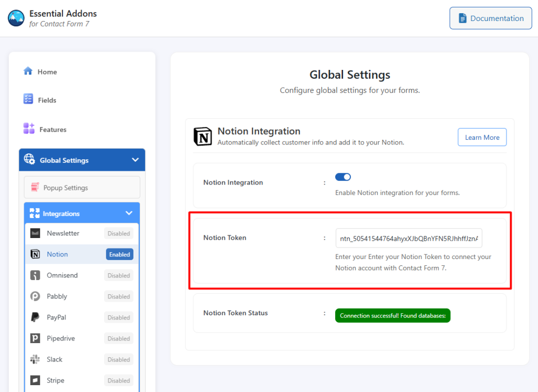The image size is (538, 392).
Task: Click the Pabbly icon
Action: (35, 296)
